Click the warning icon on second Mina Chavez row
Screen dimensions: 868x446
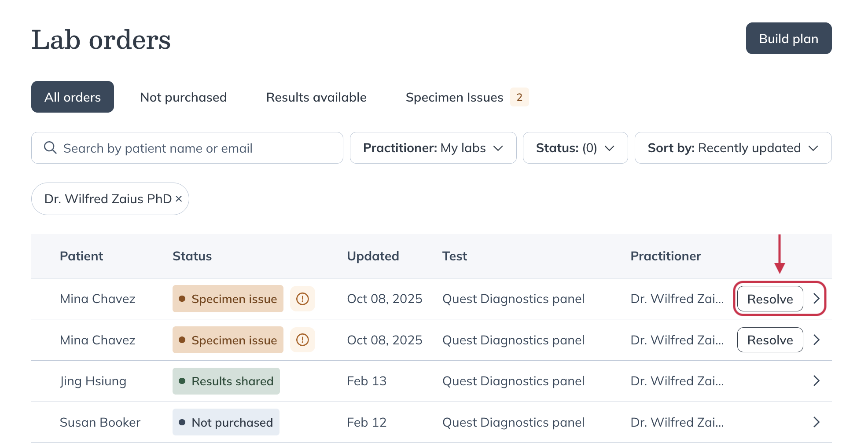(302, 340)
